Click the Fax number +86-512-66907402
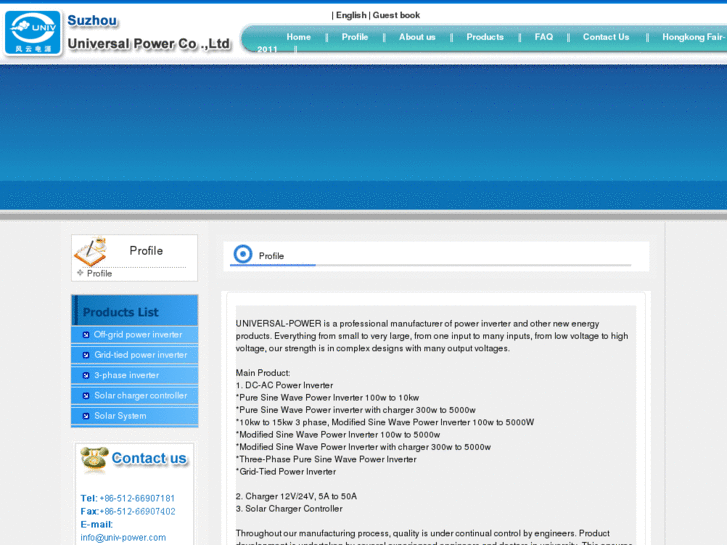Image resolution: width=727 pixels, height=545 pixels. 137,512
